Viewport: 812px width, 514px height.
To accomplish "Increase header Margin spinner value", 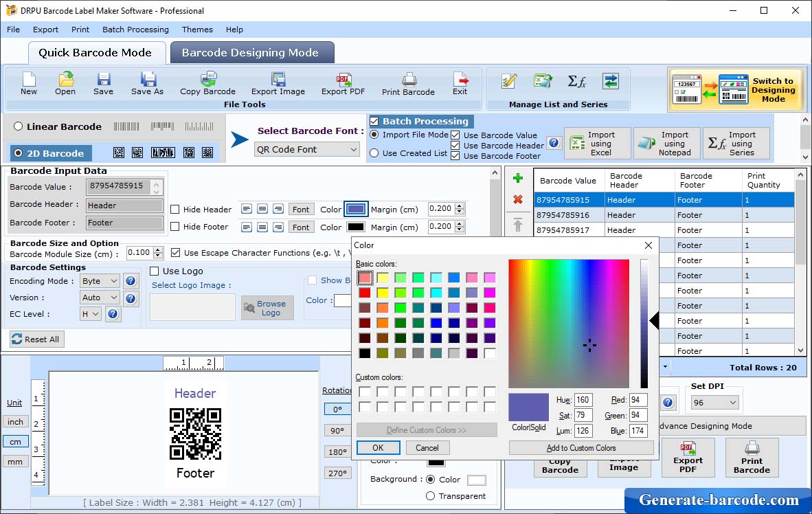I will click(x=460, y=206).
